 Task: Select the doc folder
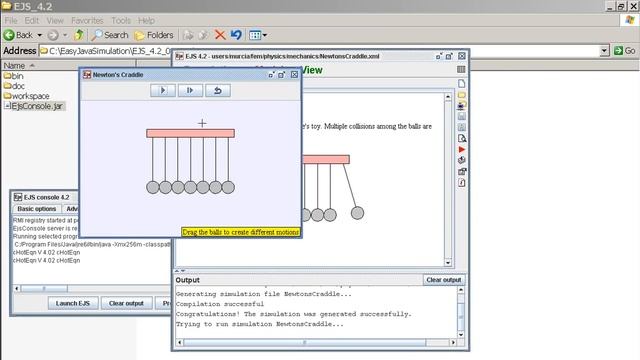14,86
